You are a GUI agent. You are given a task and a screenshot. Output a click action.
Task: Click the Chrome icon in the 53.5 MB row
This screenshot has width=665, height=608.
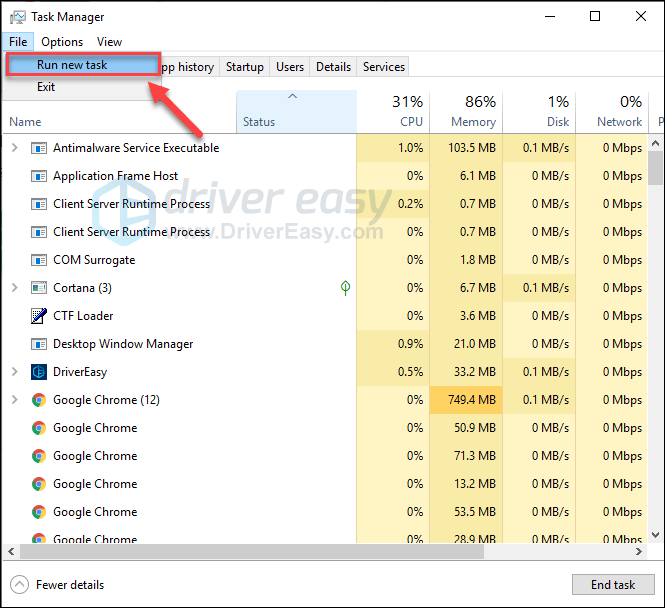click(x=39, y=512)
